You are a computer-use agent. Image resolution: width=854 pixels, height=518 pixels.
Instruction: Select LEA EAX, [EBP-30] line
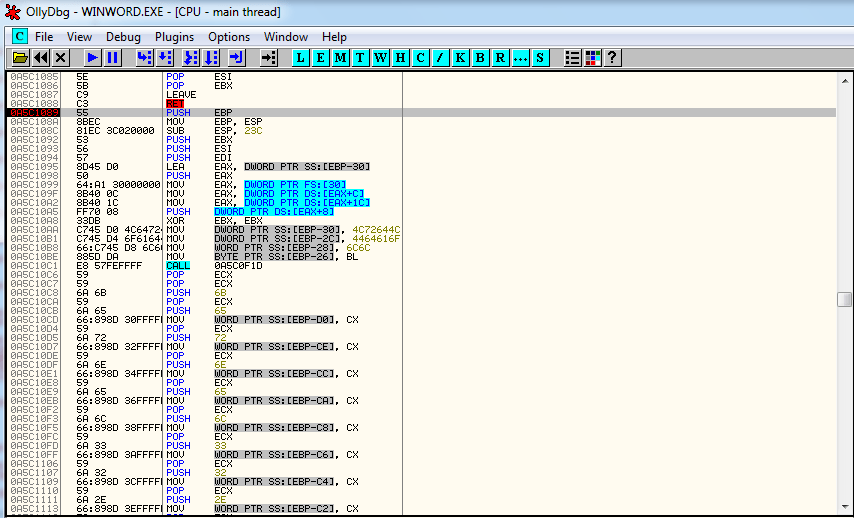pyautogui.click(x=423, y=167)
